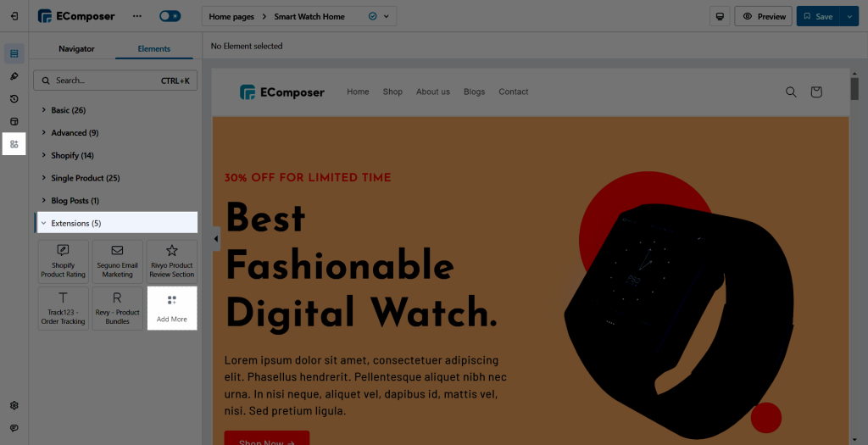Toggle the dark mode switch
The width and height of the screenshot is (868, 445).
[x=170, y=16]
